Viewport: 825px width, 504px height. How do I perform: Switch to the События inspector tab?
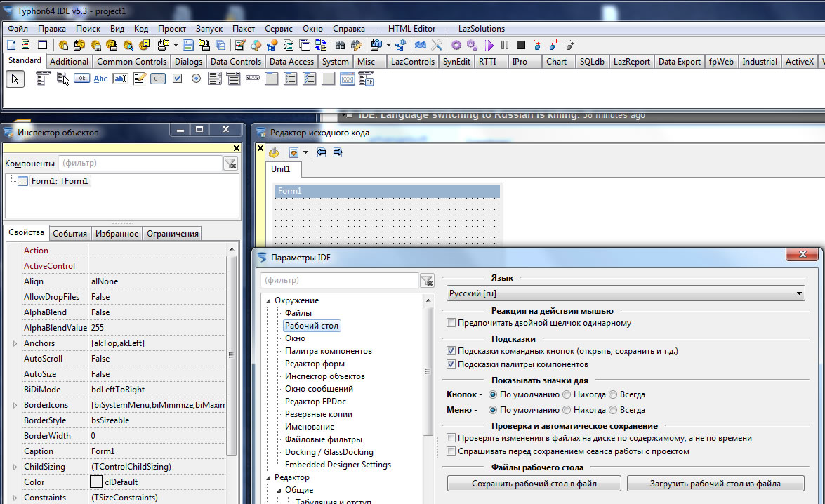point(70,234)
